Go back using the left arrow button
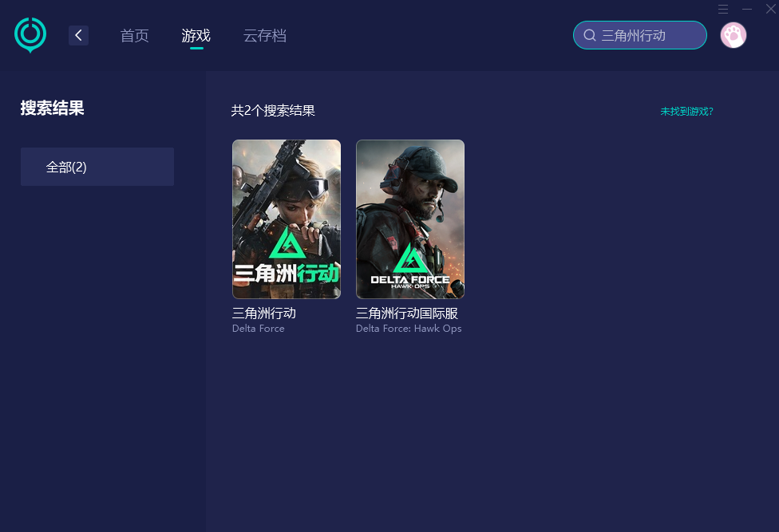 (78, 35)
